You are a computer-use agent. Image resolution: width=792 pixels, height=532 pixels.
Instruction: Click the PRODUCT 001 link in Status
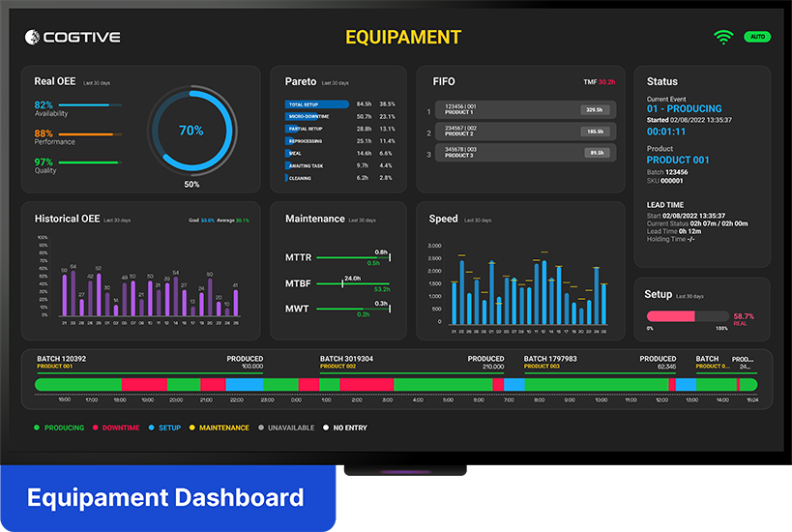point(678,160)
